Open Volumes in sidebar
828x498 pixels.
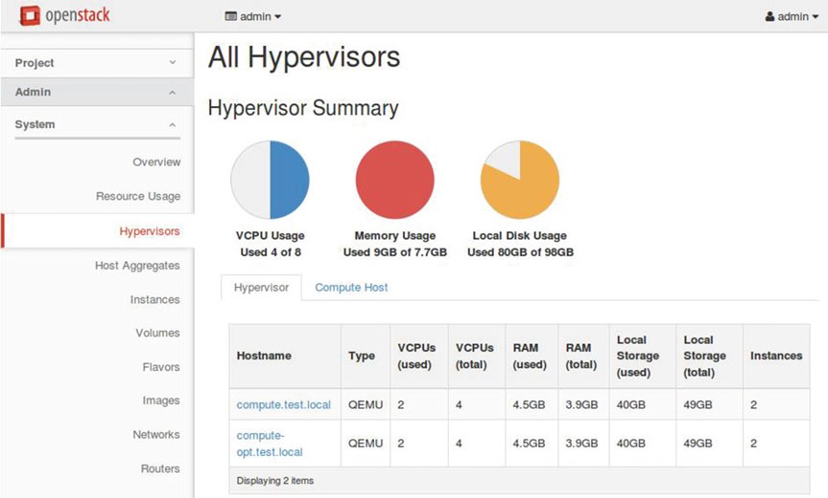pos(157,333)
